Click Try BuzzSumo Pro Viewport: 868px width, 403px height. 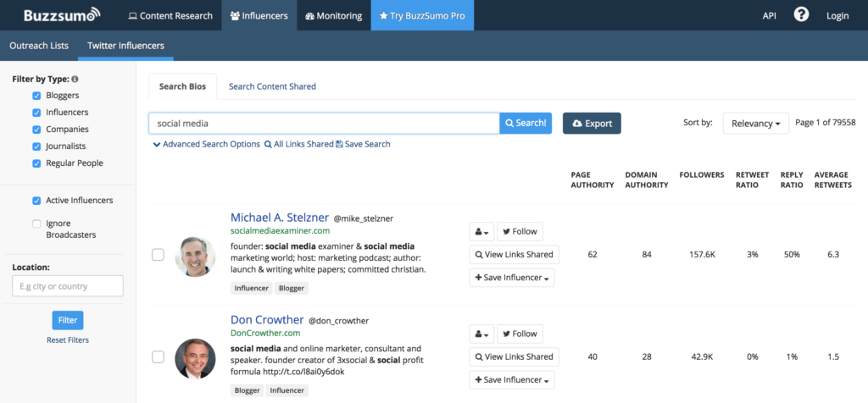[422, 15]
